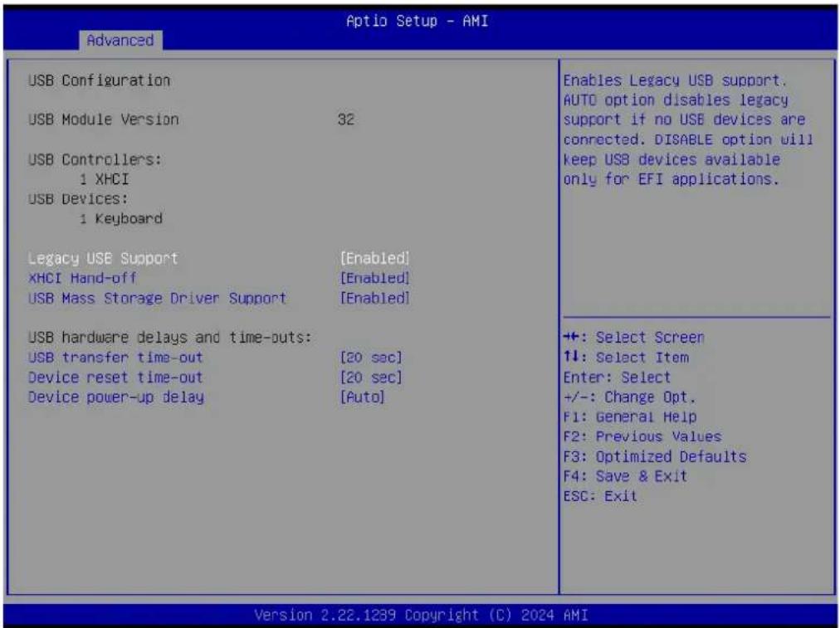Screen dimensions: 840x628
Task: Open USB transfer time-out [20 sec] value
Action: coord(371,357)
